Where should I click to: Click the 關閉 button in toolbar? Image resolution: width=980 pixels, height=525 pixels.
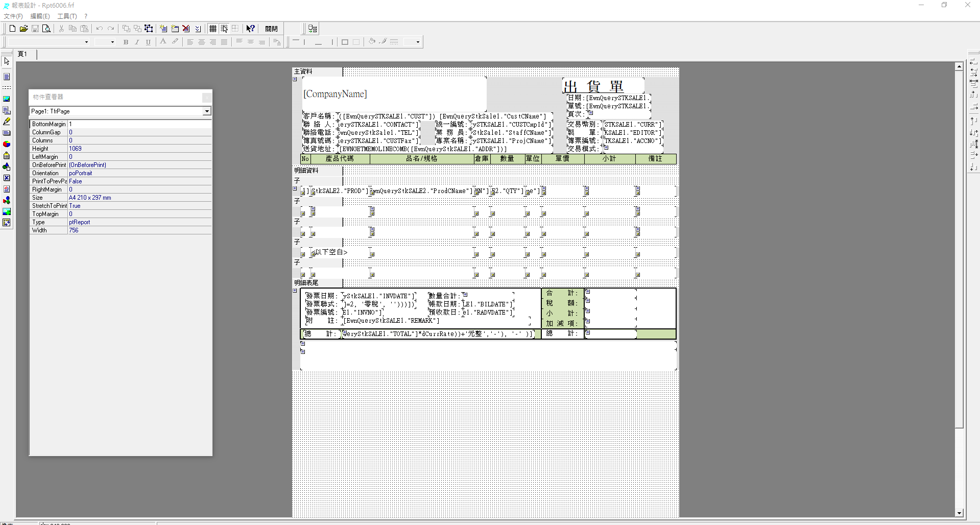pyautogui.click(x=271, y=29)
